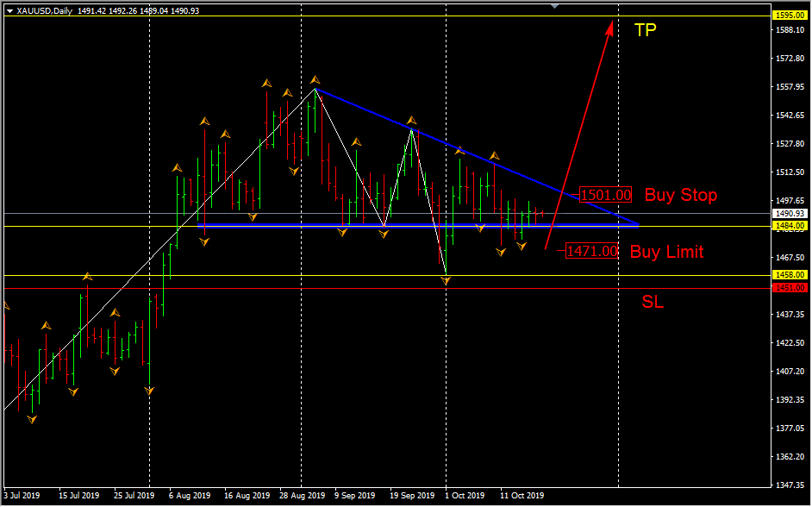Click the 3 Jul 2019 date label

[22, 496]
